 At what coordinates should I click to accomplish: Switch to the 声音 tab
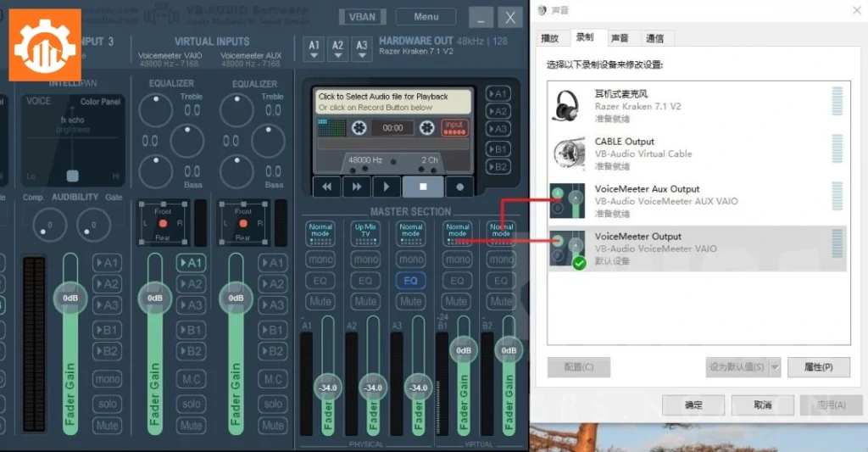(x=620, y=38)
